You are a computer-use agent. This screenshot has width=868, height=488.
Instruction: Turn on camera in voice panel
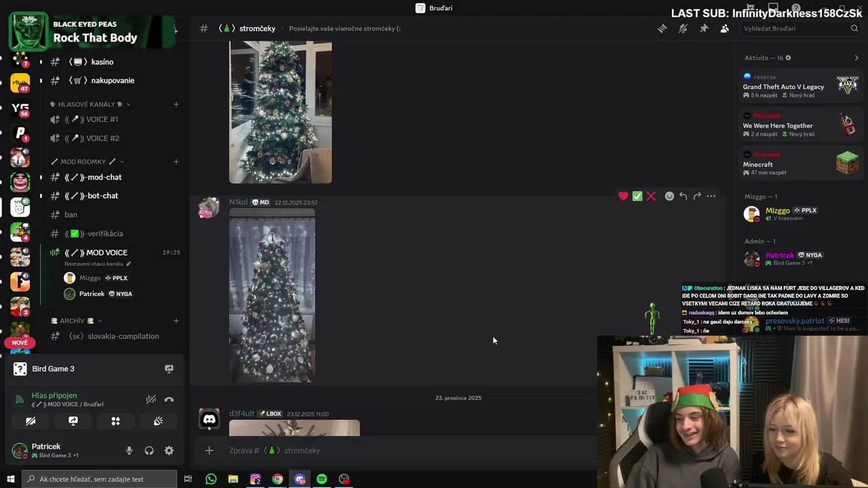31,421
